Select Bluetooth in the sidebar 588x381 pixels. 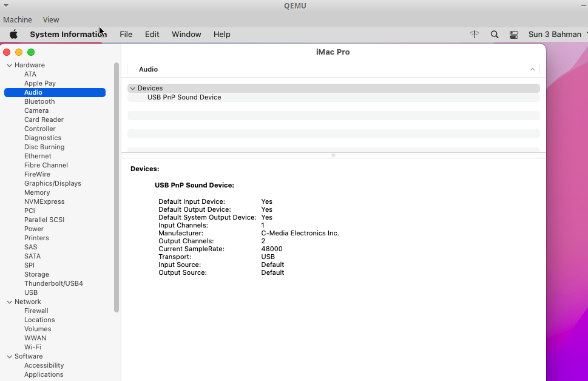coord(39,102)
